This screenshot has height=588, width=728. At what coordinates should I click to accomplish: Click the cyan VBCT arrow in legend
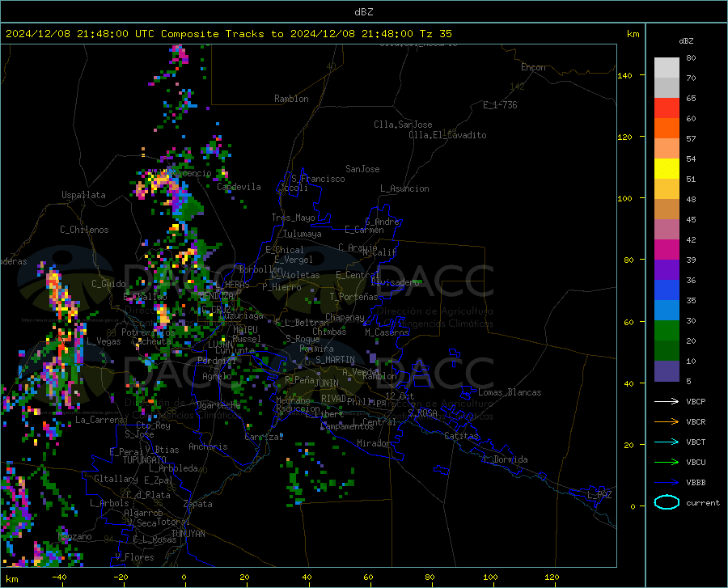667,442
